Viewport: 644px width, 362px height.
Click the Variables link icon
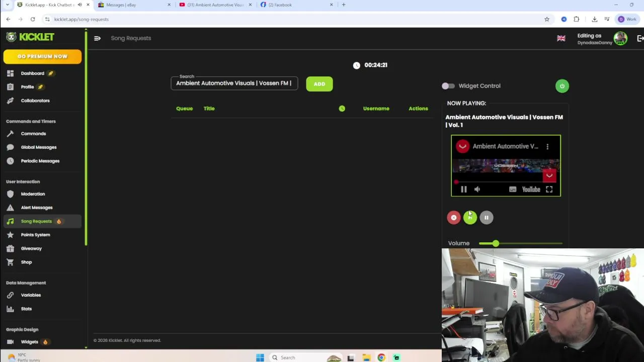pos(10,295)
